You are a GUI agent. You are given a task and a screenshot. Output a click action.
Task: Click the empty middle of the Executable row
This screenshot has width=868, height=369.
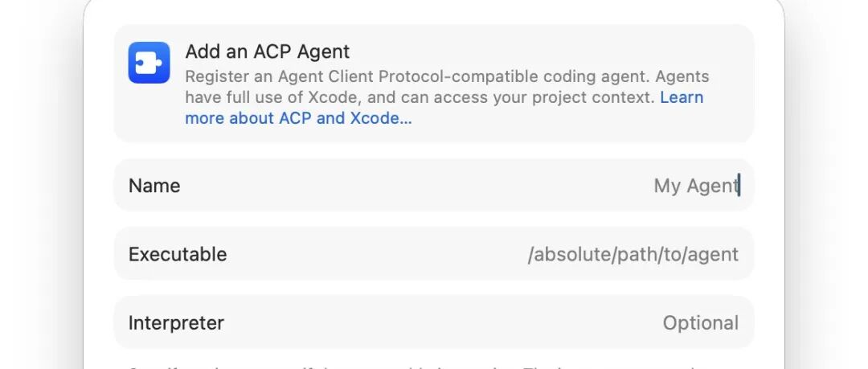click(376, 254)
